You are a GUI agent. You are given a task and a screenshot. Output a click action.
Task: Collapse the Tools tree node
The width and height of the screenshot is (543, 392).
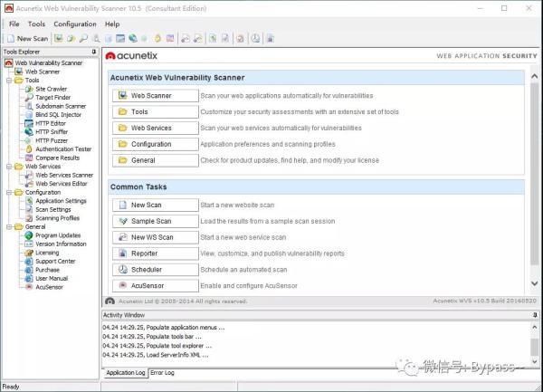(x=8, y=81)
